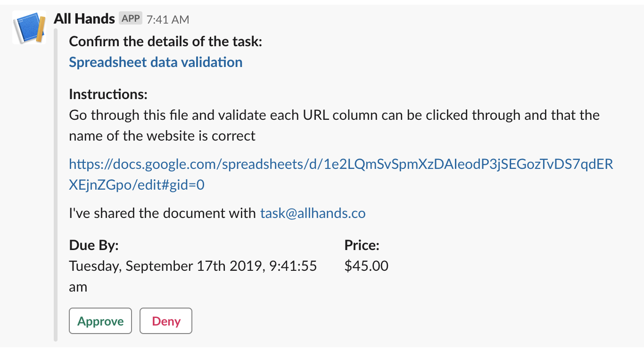Click the bold 'Due By:' field label

pyautogui.click(x=94, y=245)
